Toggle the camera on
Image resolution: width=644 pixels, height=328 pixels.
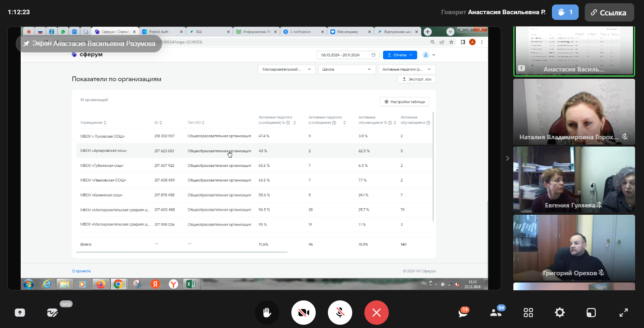click(303, 313)
